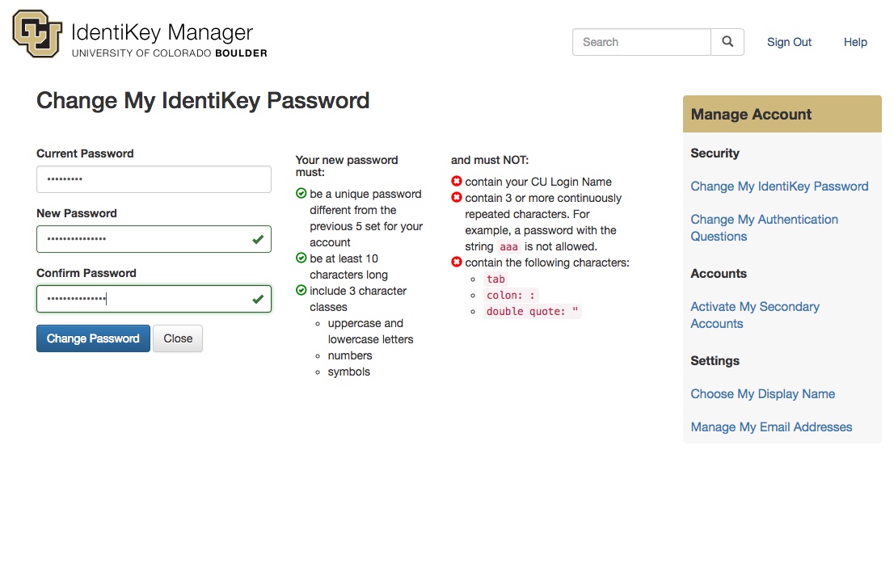Open Manage My Email Addresses link
Image resolution: width=894 pixels, height=588 pixels.
[771, 427]
